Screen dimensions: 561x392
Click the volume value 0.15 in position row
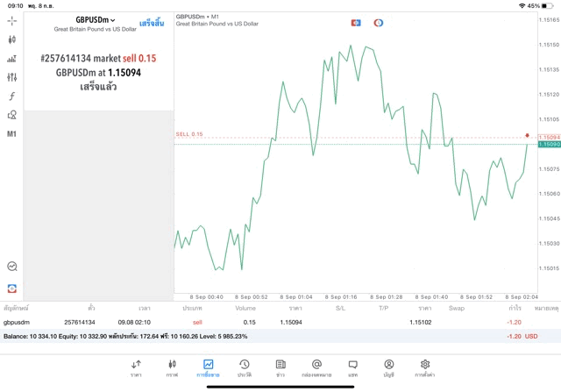tap(249, 322)
